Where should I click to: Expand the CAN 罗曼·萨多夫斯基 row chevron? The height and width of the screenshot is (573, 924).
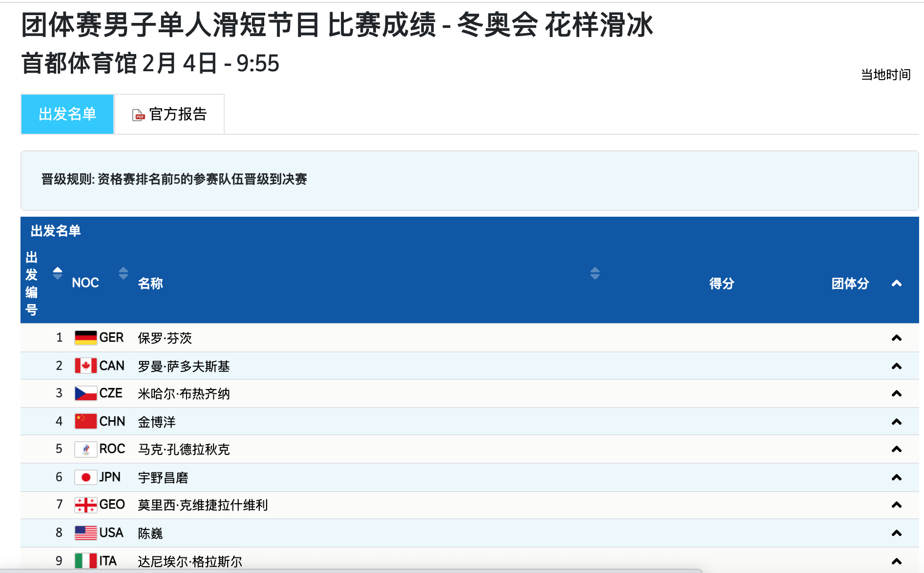point(897,366)
